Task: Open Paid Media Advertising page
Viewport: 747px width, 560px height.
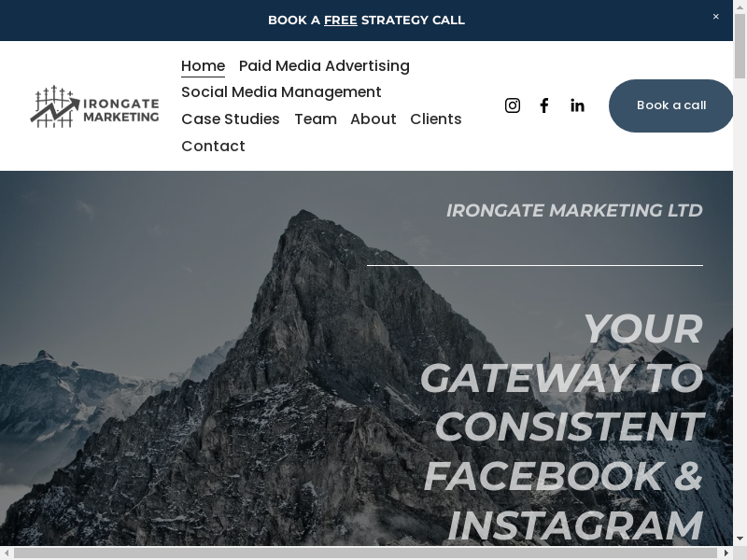Action: [x=324, y=65]
